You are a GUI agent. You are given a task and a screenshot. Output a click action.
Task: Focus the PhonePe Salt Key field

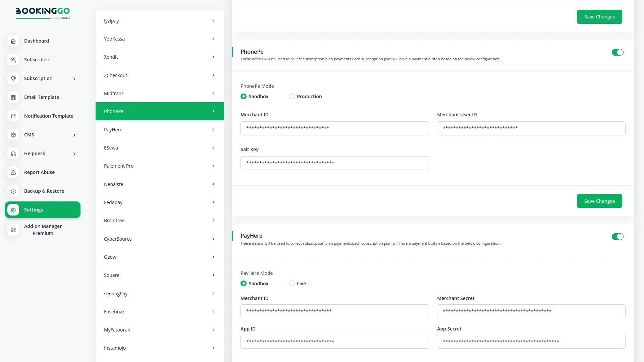coord(334,163)
